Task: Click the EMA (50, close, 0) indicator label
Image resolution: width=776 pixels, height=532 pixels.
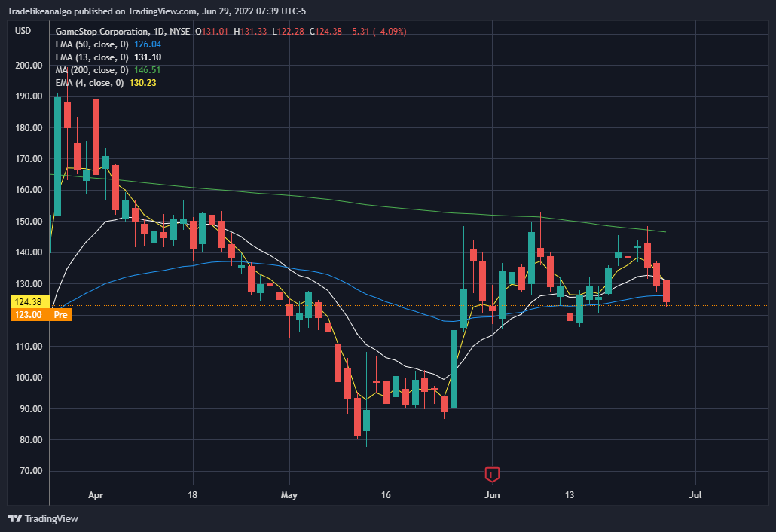Action: (92, 44)
